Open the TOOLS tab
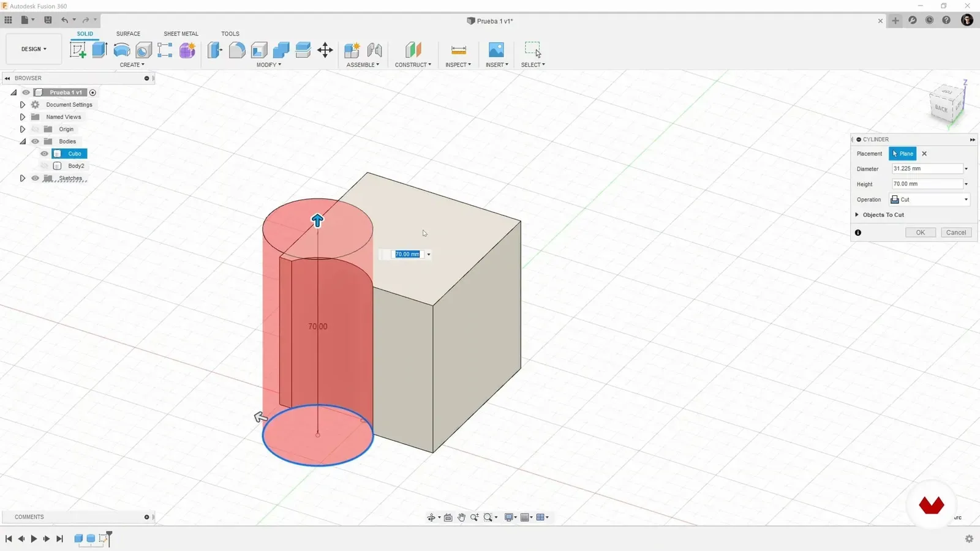The height and width of the screenshot is (551, 980). tap(230, 34)
